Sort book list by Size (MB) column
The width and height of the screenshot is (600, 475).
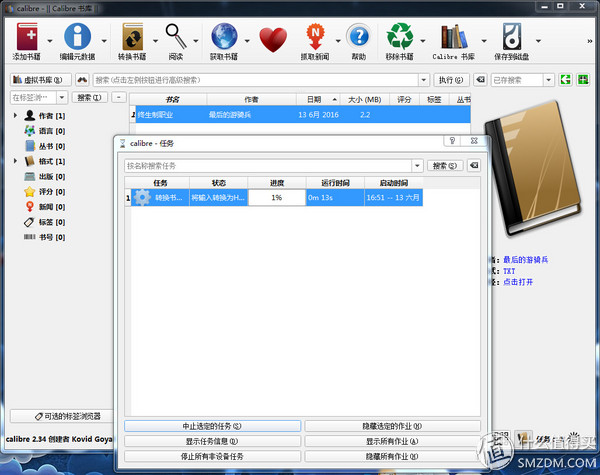(365, 99)
